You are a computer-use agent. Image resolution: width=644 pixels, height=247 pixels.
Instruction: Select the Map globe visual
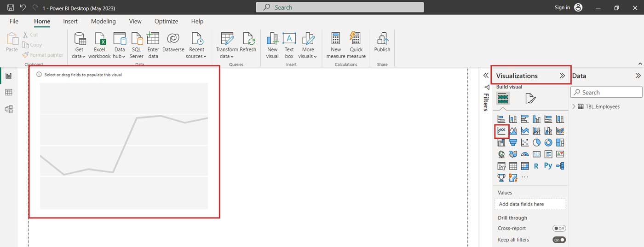click(501, 154)
